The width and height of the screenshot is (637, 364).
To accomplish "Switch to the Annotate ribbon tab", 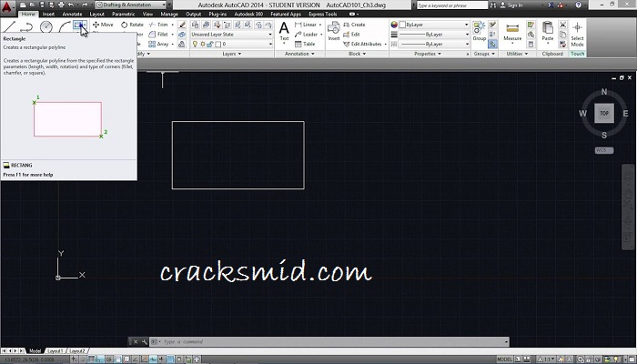I will [72, 14].
